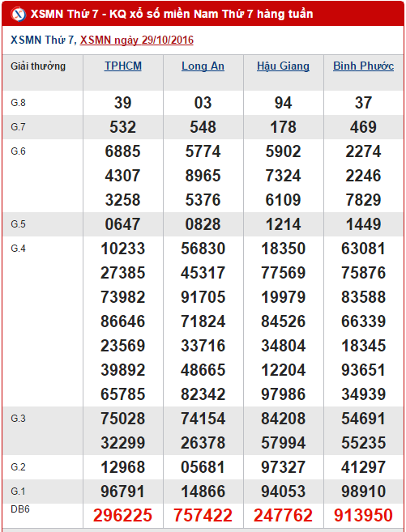Open the TPHCM province link
Screen dimensions: 406x532
coord(123,66)
